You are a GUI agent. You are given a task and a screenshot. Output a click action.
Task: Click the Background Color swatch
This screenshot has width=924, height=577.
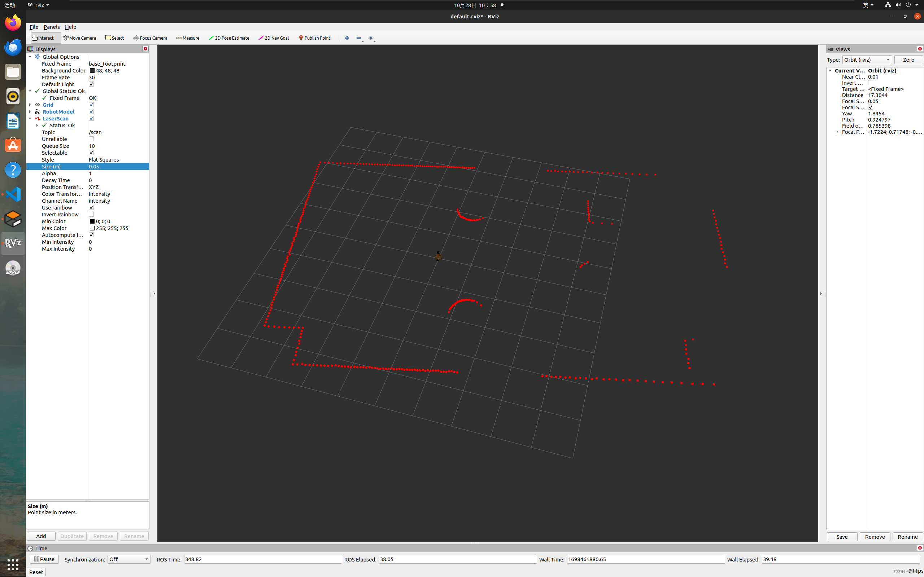coord(92,71)
